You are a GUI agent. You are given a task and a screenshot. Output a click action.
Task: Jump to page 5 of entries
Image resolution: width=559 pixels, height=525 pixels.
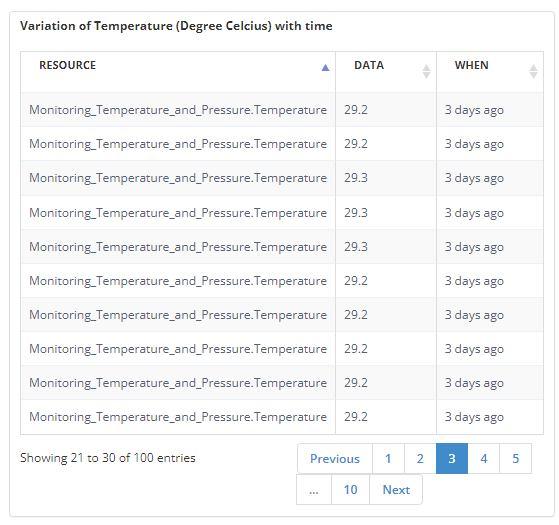(x=516, y=458)
